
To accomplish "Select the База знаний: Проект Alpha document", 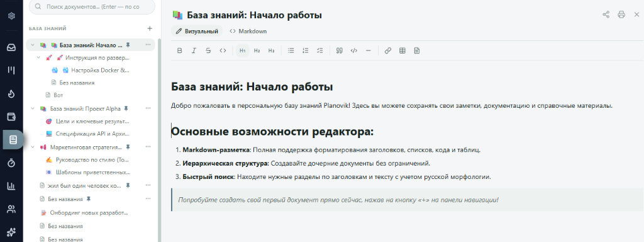I will coord(86,108).
